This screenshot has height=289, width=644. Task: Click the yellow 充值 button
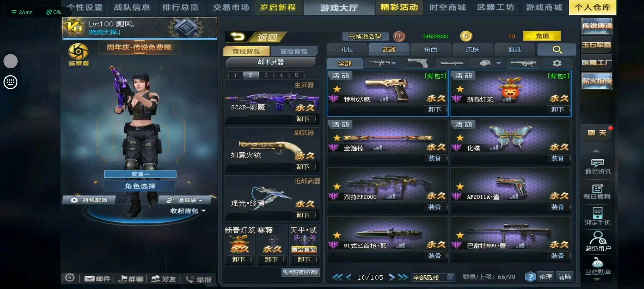542,36
